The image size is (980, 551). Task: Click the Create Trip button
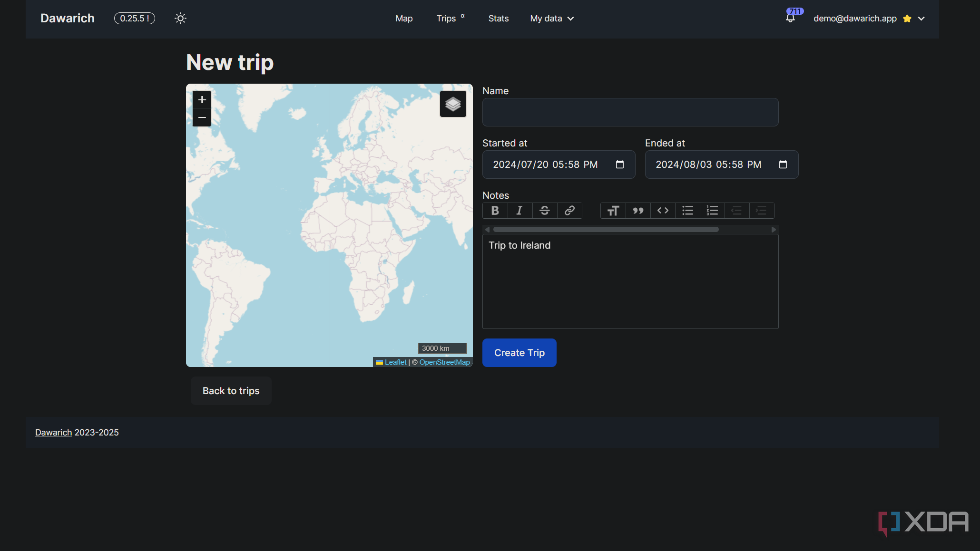519,353
